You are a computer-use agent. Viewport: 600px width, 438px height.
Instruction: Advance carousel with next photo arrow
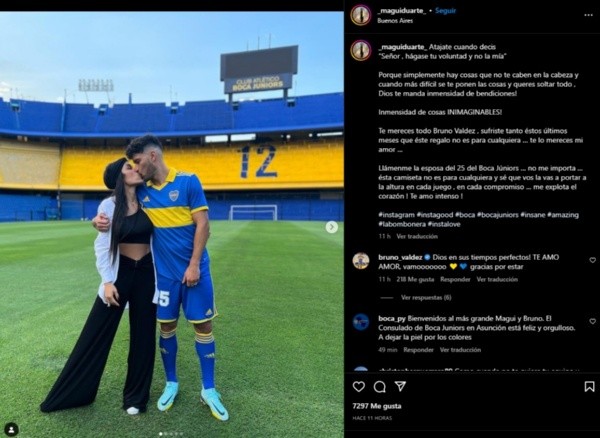point(331,227)
